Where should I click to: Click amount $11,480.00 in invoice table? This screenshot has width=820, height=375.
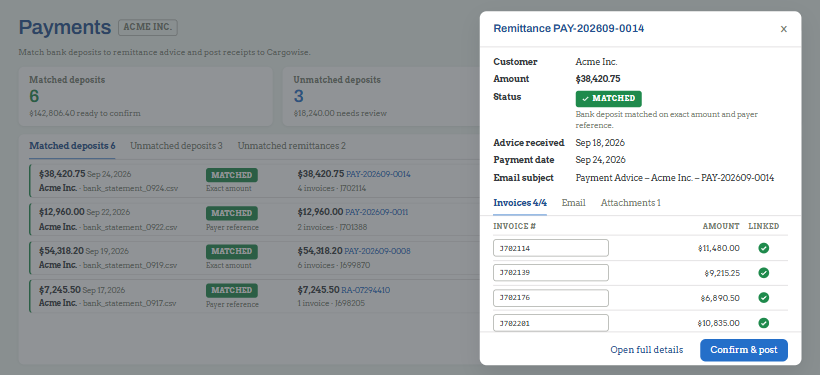pyautogui.click(x=719, y=248)
